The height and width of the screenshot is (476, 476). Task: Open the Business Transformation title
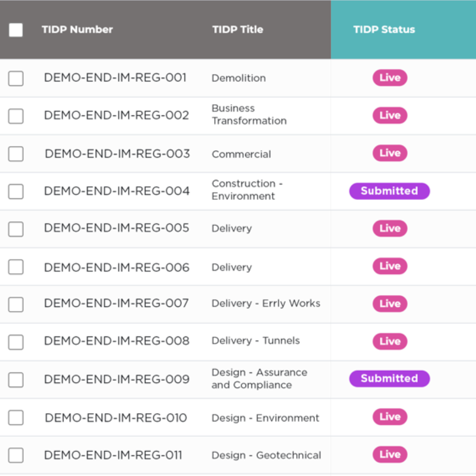[x=249, y=115]
